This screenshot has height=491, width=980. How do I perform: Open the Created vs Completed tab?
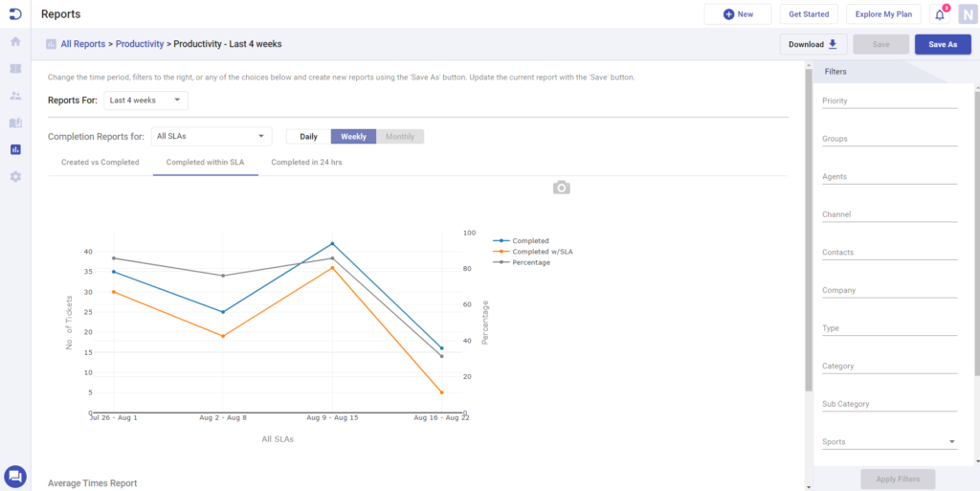(100, 163)
